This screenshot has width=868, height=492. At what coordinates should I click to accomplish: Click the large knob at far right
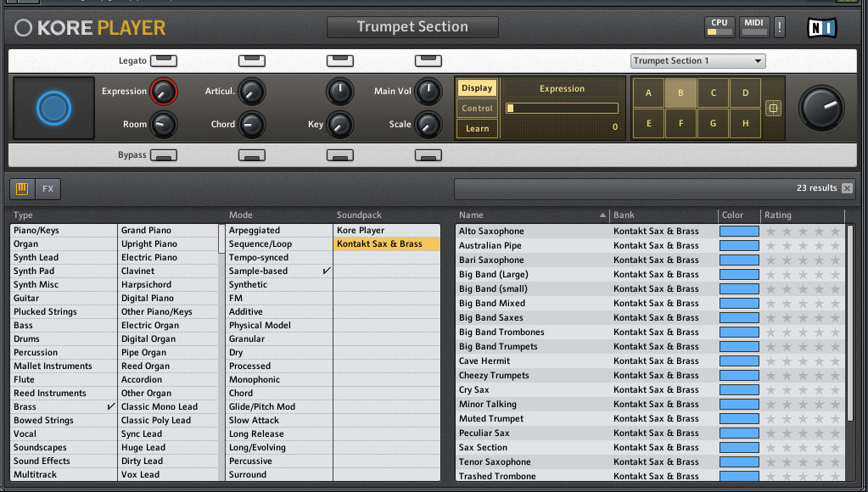point(821,108)
